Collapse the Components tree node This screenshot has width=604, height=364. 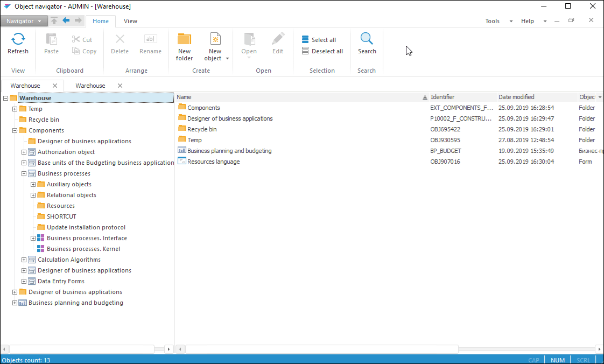[x=15, y=131]
